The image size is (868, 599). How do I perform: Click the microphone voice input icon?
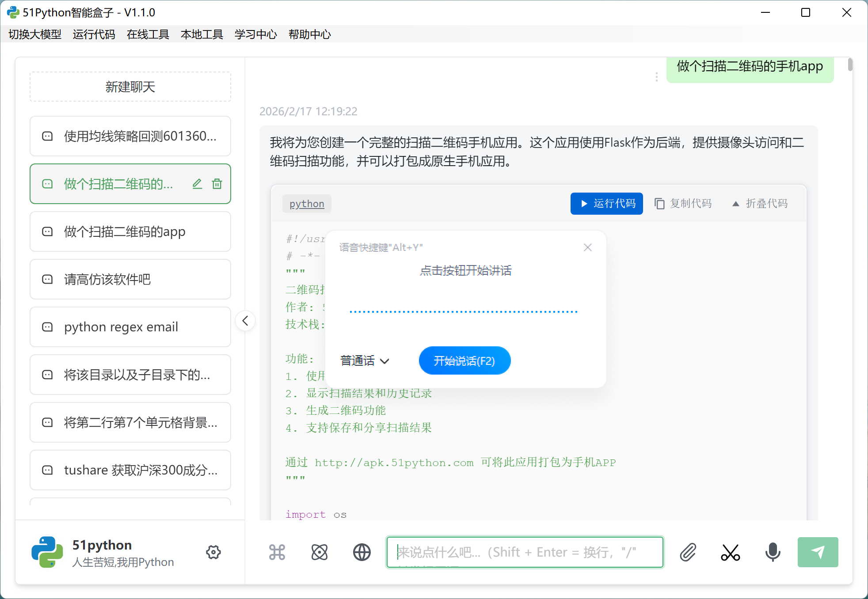point(773,552)
